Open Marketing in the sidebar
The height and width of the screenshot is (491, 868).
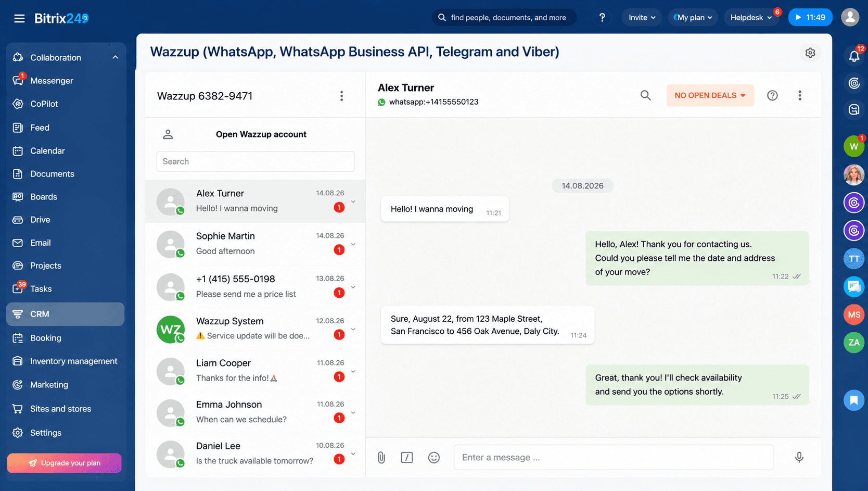pyautogui.click(x=66, y=385)
